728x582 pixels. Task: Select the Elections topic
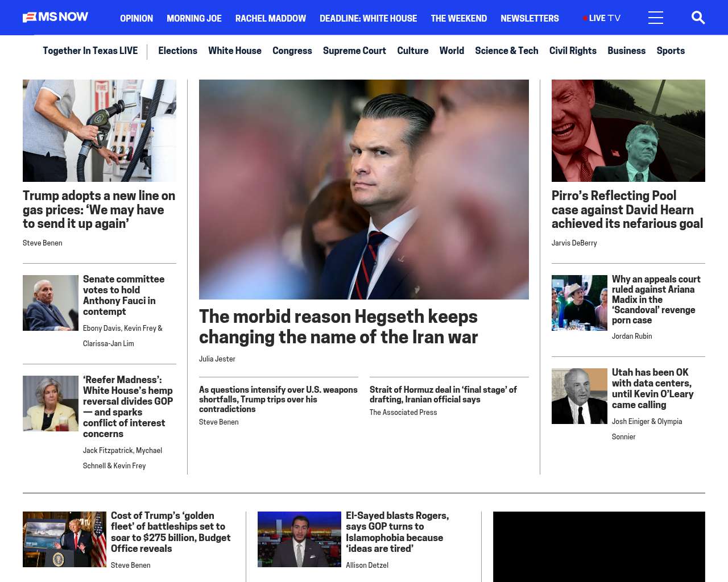coord(177,51)
